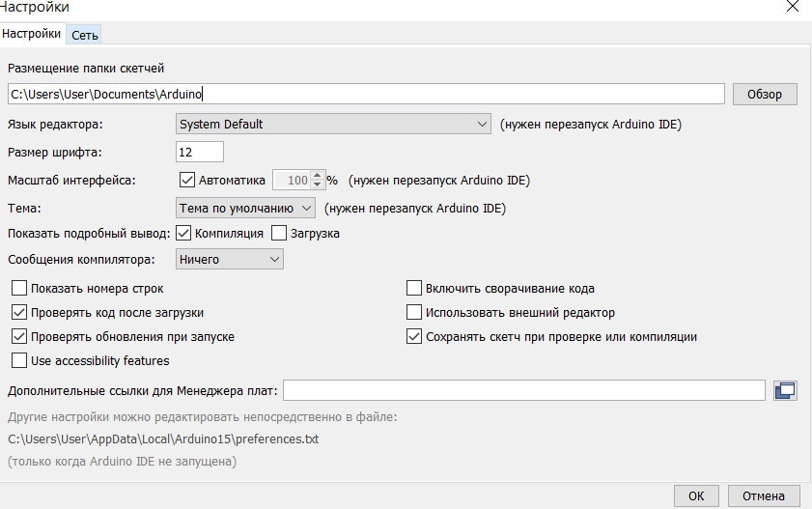
Task: Click the Размер шрифта input field
Action: pos(199,153)
